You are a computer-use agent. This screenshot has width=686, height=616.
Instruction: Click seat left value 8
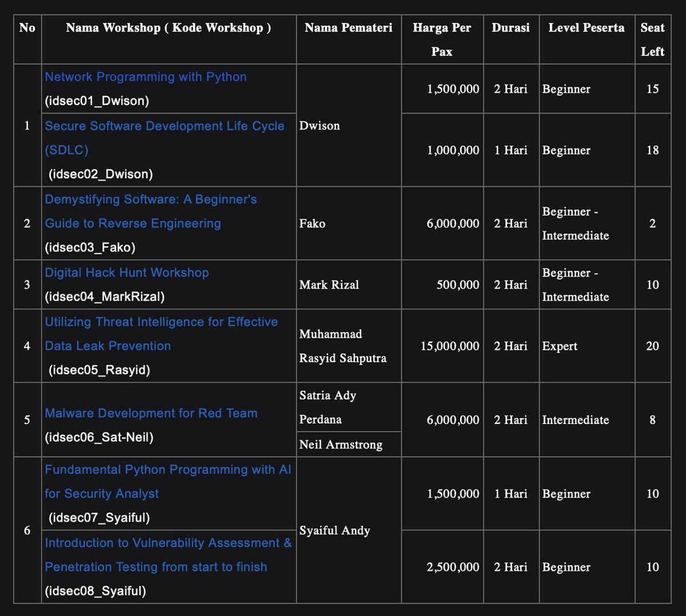pyautogui.click(x=652, y=420)
